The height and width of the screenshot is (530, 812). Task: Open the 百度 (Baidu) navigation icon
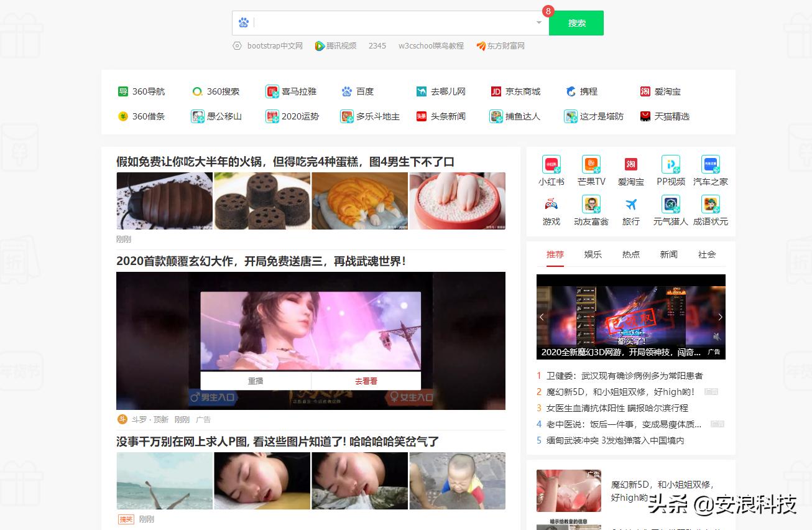(359, 91)
